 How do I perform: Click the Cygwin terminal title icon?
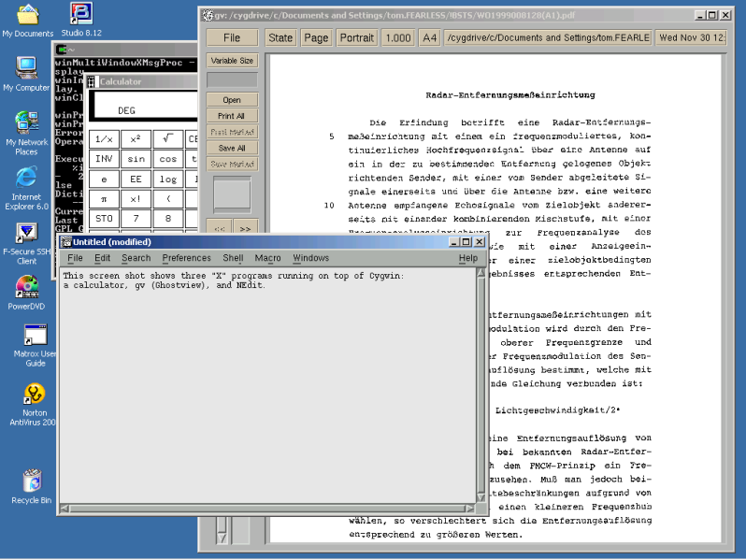[62, 50]
